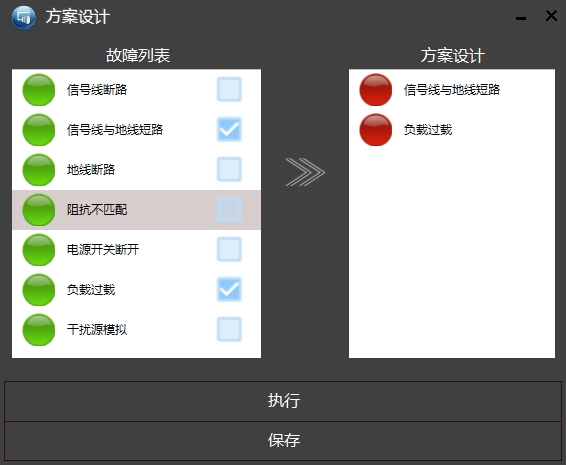
Task: Minimize the 方案设计 window
Action: [x=521, y=18]
